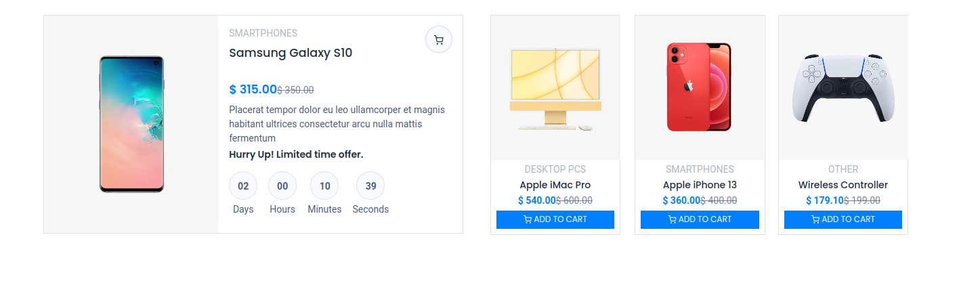980x281 pixels.
Task: Click the round cart icon beside Samsung Galaxy S10
Action: [438, 40]
